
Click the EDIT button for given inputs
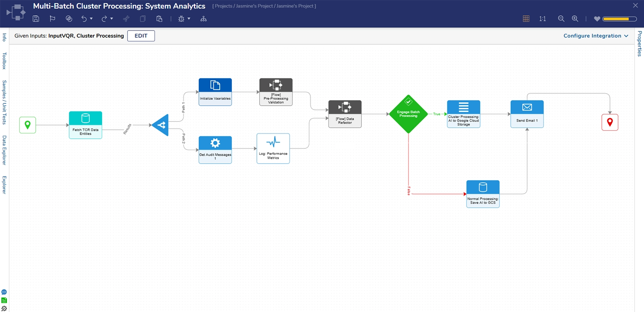[x=141, y=36]
